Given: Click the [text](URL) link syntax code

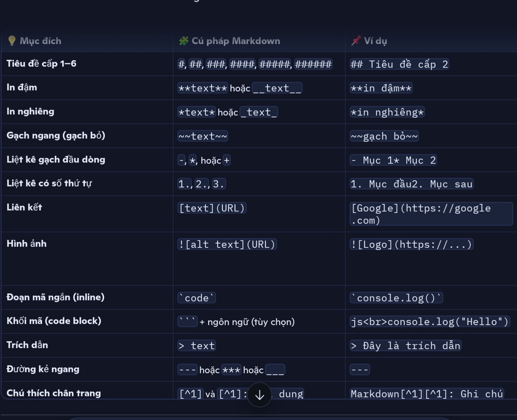Looking at the screenshot, I should coord(212,208).
